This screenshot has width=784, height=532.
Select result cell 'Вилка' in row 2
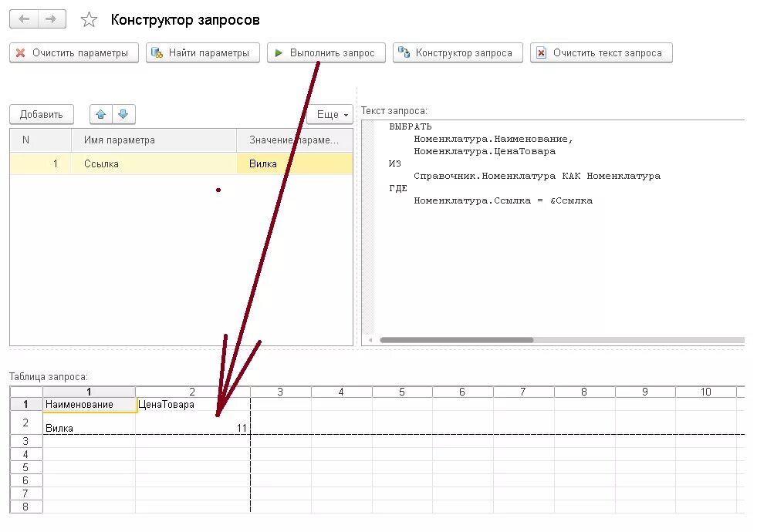coord(89,423)
